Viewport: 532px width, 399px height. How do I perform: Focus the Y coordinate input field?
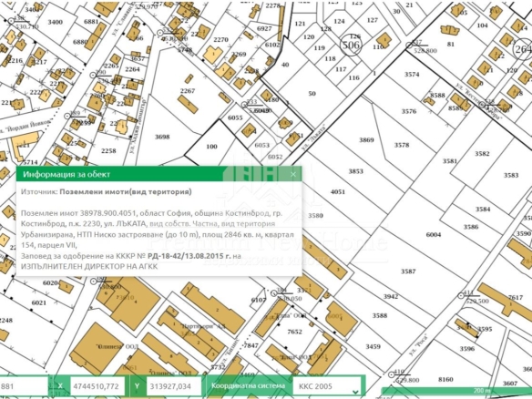(173, 386)
